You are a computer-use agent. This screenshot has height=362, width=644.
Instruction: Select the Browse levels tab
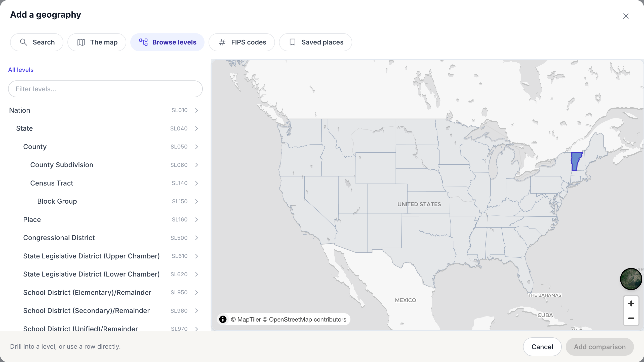click(167, 42)
